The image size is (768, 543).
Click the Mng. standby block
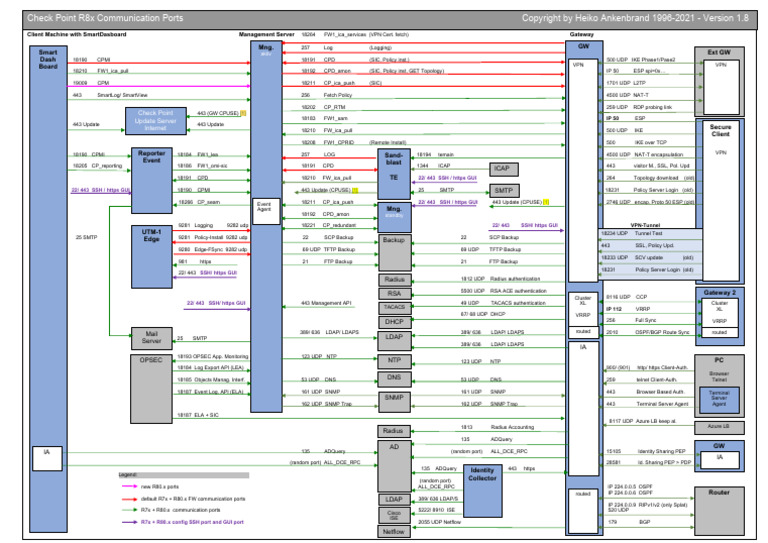point(394,210)
